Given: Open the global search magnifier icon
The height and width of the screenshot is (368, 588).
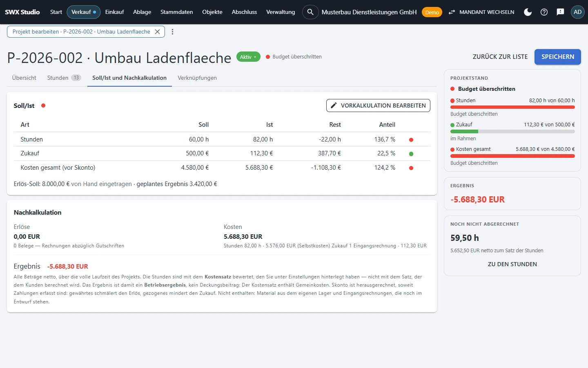Looking at the screenshot, I should pos(310,12).
